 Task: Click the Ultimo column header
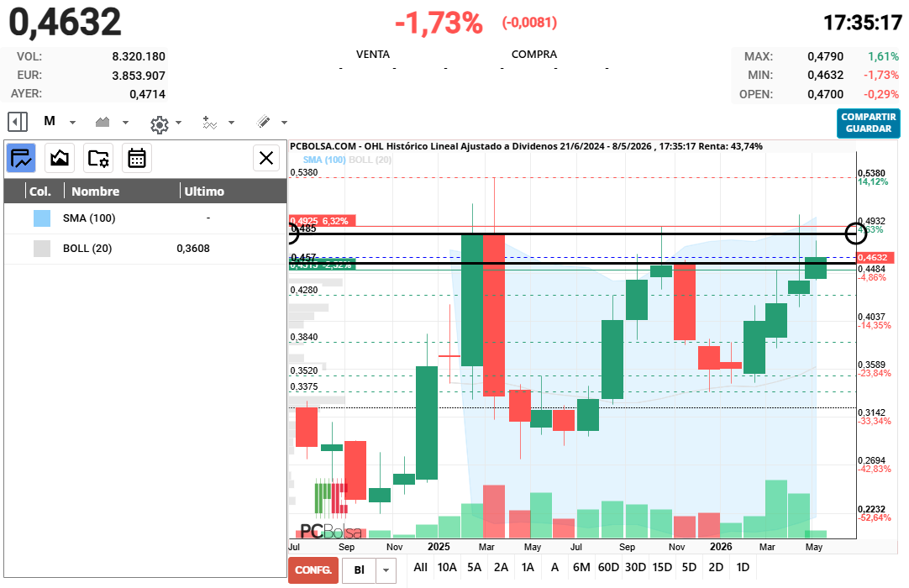tap(204, 192)
